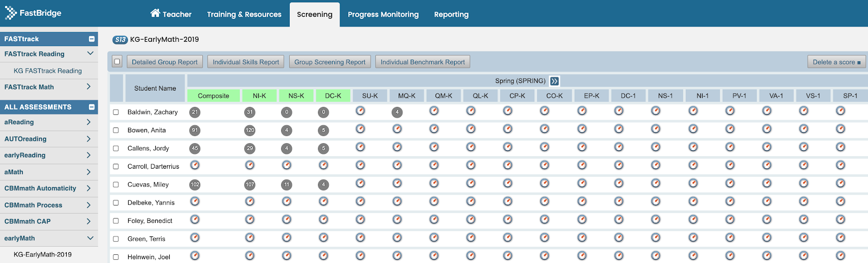Collapse the earlyMath sidebar group
The height and width of the screenshot is (263, 868).
click(90, 238)
